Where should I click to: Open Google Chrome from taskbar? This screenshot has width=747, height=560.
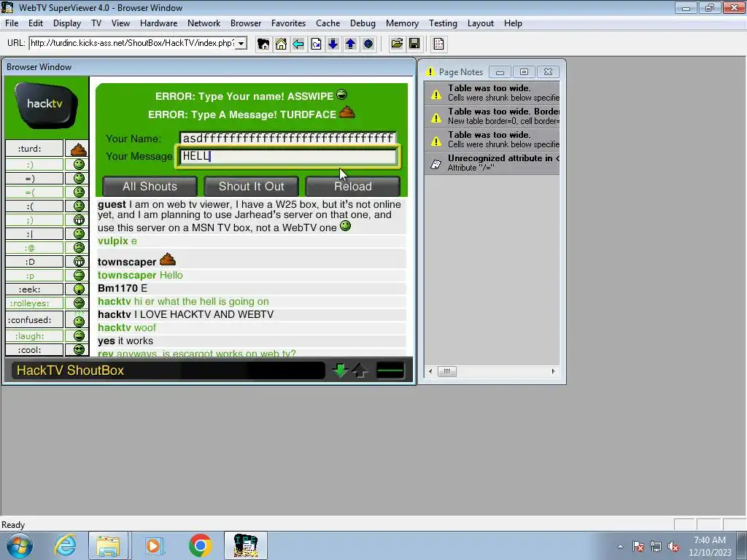200,545
